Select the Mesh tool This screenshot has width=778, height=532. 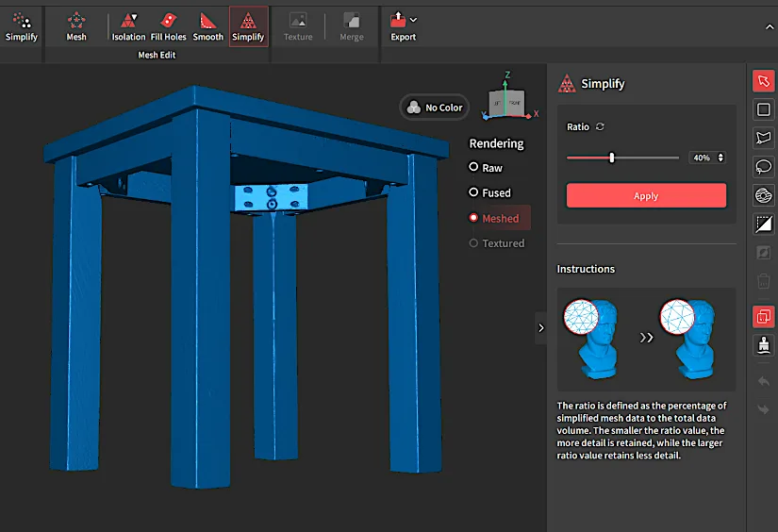pos(76,27)
